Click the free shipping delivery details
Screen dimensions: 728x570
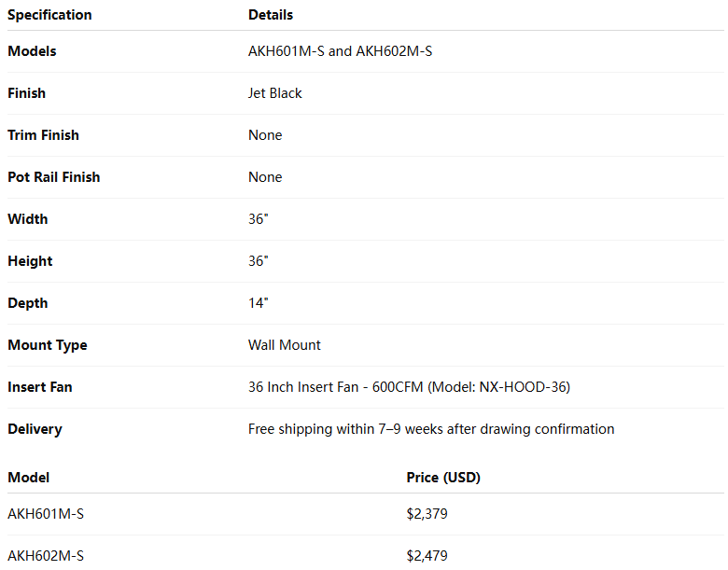point(431,429)
